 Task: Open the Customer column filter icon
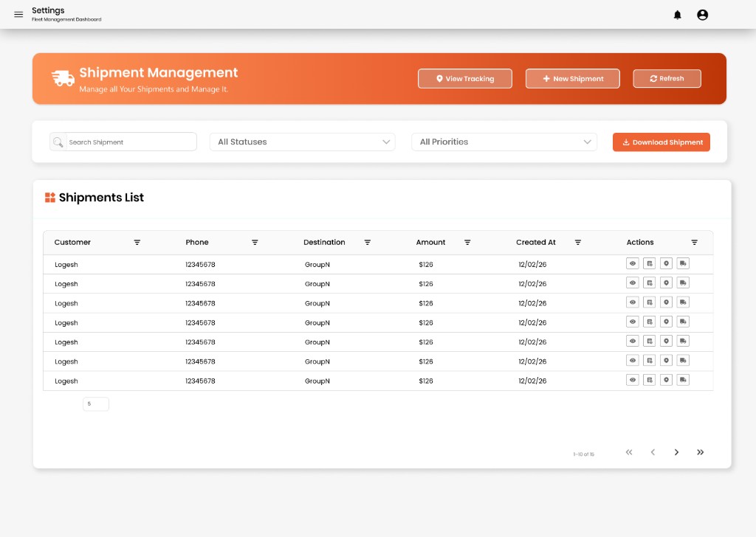coord(137,242)
